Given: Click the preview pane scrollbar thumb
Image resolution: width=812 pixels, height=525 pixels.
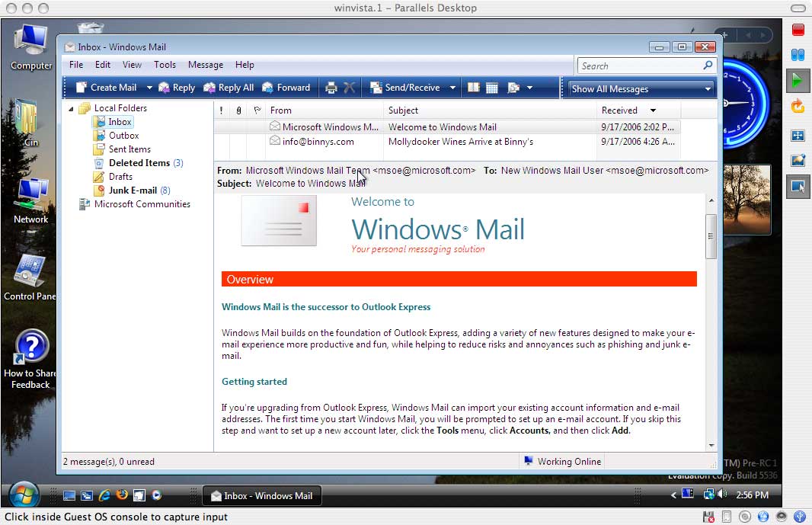Looking at the screenshot, I should click(x=711, y=235).
